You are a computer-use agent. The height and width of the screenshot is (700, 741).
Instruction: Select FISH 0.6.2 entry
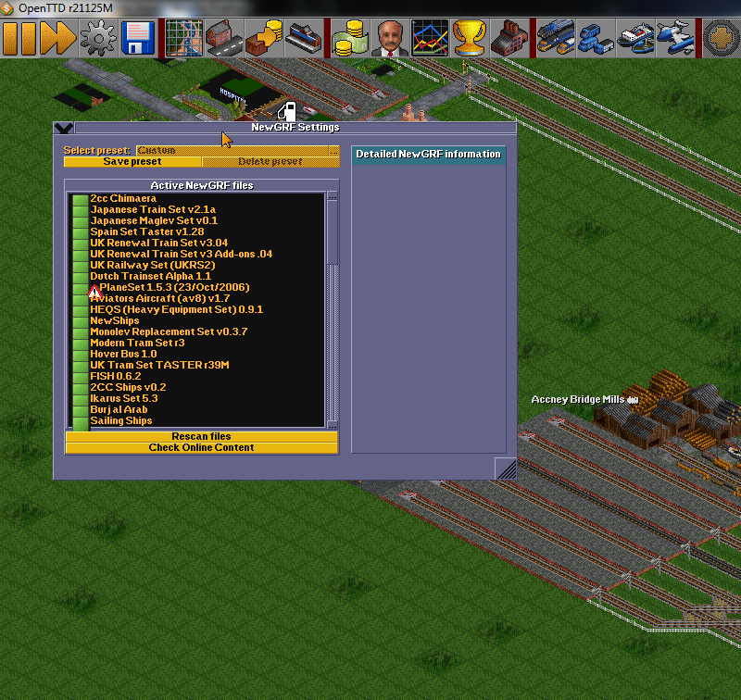tap(196, 376)
